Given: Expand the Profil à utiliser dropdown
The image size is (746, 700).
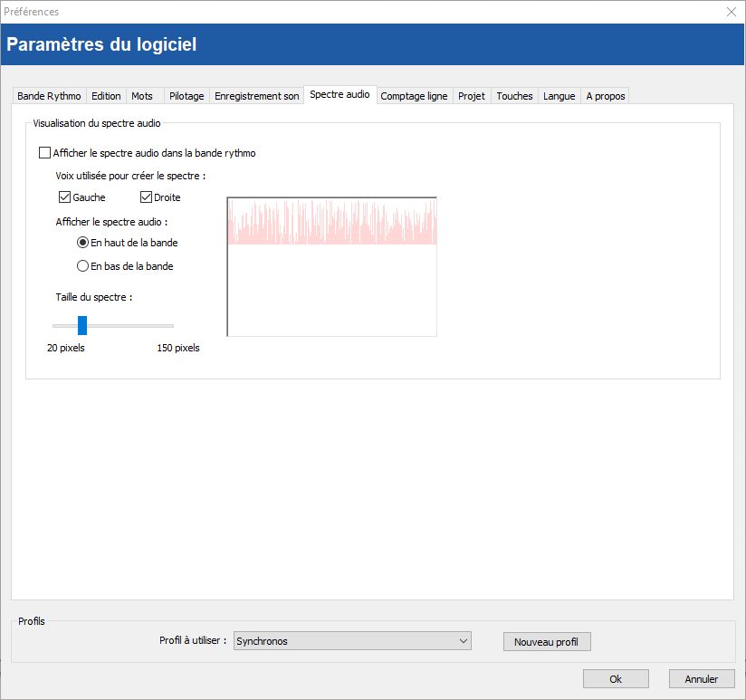Looking at the screenshot, I should click(x=352, y=641).
